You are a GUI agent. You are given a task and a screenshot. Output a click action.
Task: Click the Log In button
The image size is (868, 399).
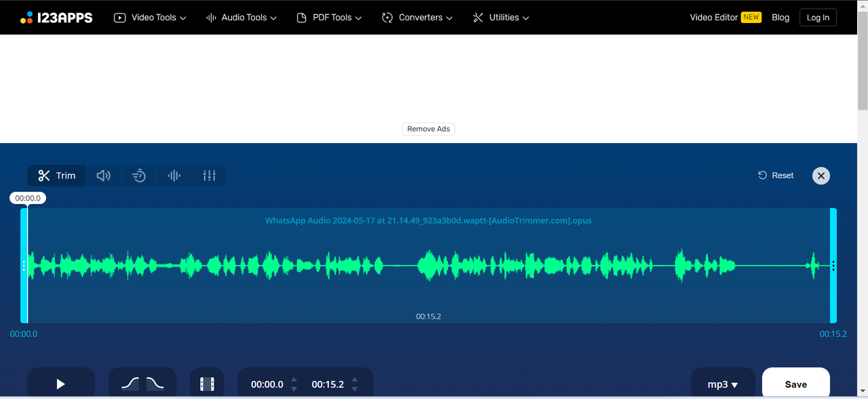point(818,18)
